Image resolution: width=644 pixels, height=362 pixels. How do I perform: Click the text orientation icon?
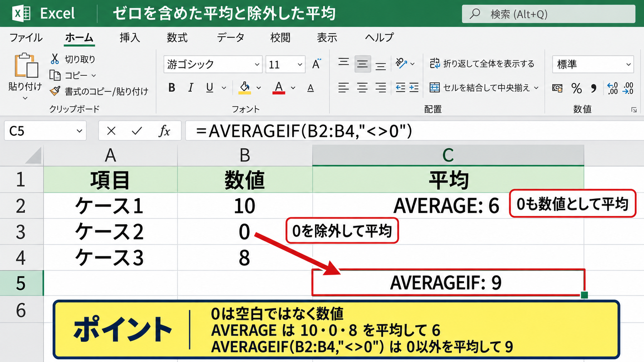[x=401, y=63]
